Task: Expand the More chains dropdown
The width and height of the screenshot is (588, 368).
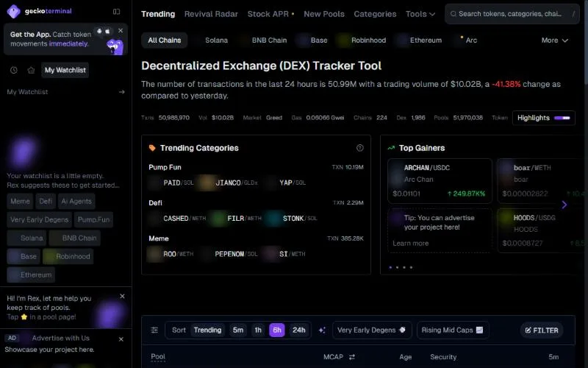Action: tap(555, 40)
